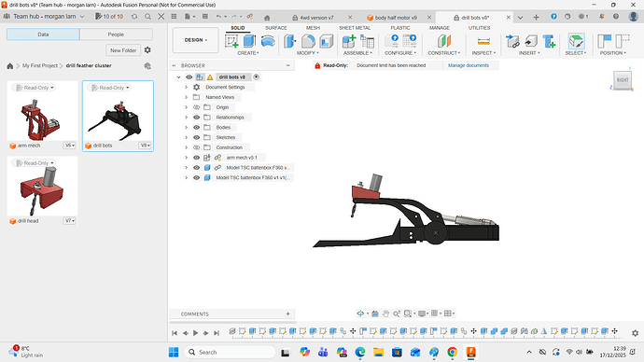Select the Press Pull tool
Screen dimensions: 644x362
pos(290,41)
